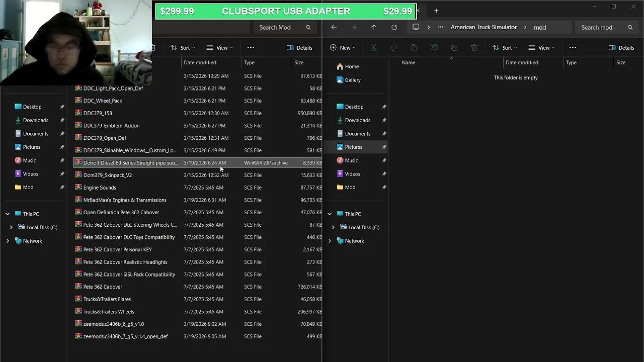Expand Network in left window tree
Screen dimensions: 644x362
click(x=8, y=241)
